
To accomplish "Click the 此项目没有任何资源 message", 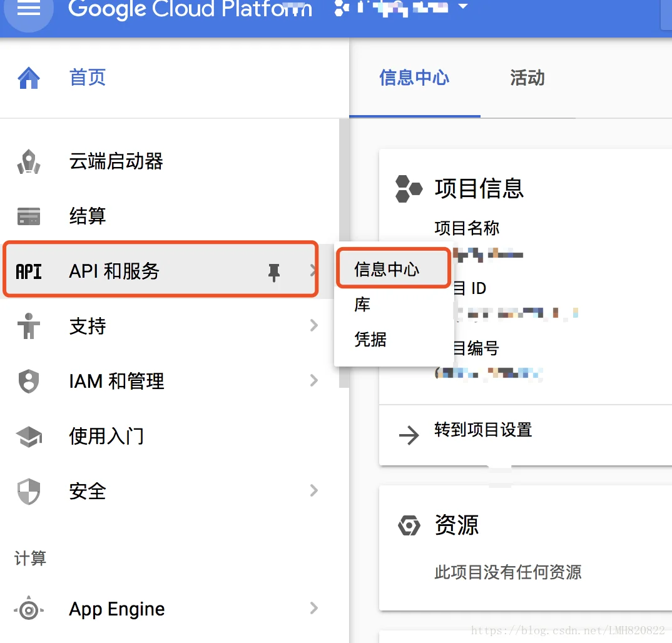I will (508, 572).
